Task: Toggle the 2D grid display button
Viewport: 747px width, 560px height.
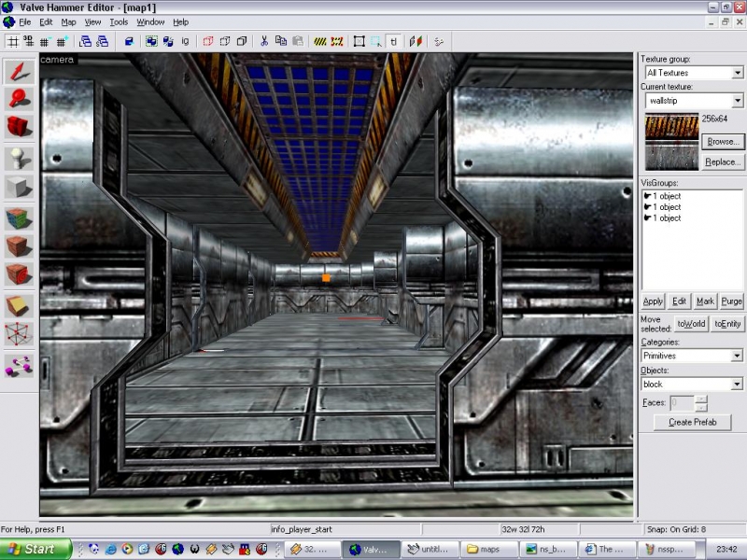Action: [x=13, y=41]
